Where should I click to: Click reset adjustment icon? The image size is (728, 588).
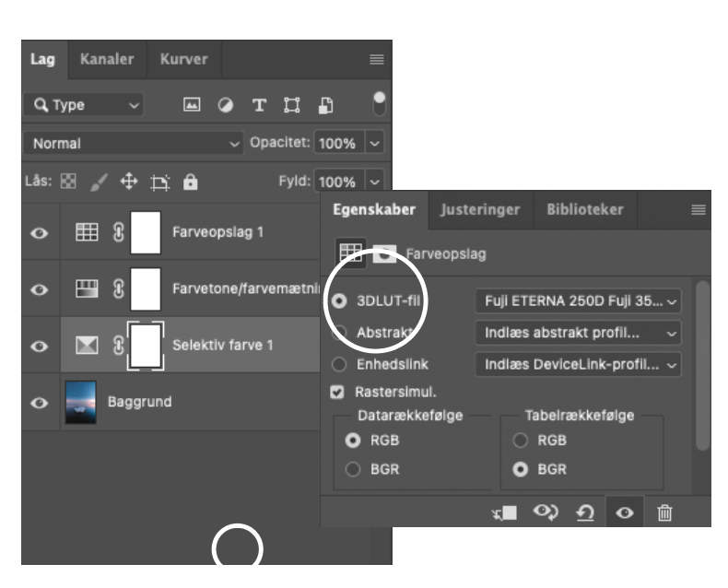pos(585,512)
